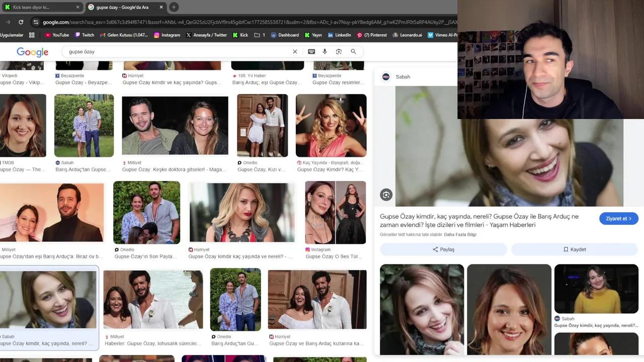This screenshot has height=362, width=644.
Task: Open the Vimeo bookmark
Action: pyautogui.click(x=443, y=35)
